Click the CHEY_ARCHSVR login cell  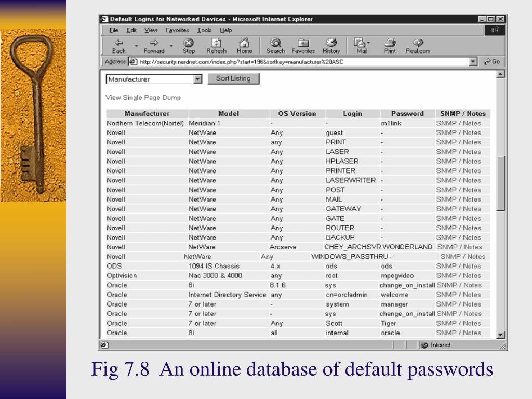tap(353, 247)
